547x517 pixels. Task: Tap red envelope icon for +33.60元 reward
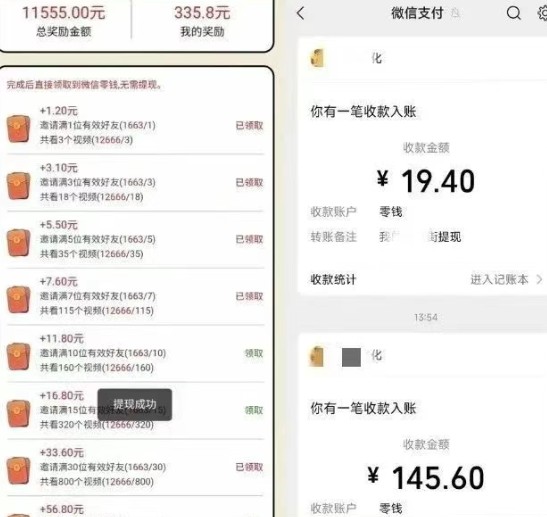click(18, 471)
